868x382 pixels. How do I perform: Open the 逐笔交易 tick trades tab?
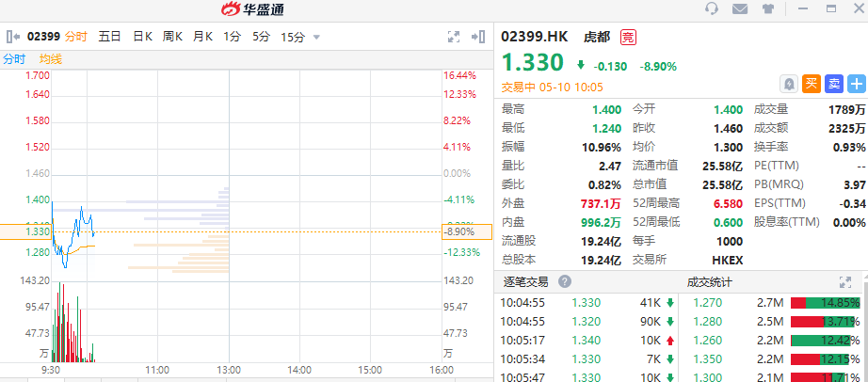point(526,282)
